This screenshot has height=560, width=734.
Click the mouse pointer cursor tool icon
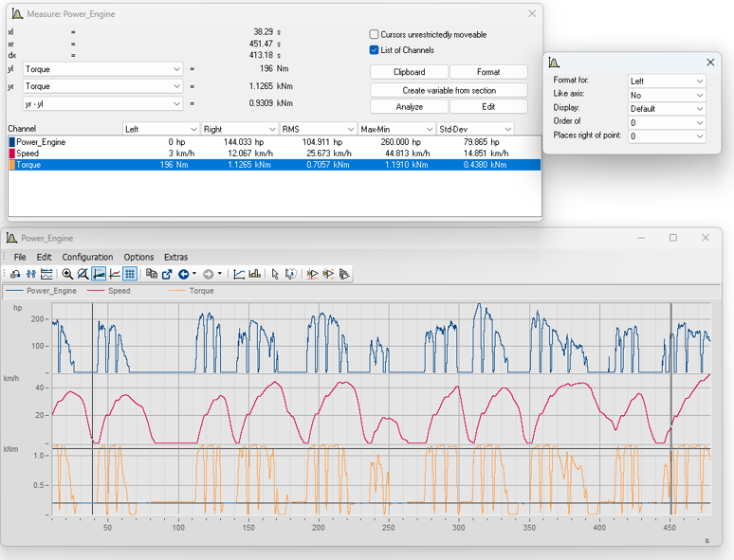pos(275,274)
